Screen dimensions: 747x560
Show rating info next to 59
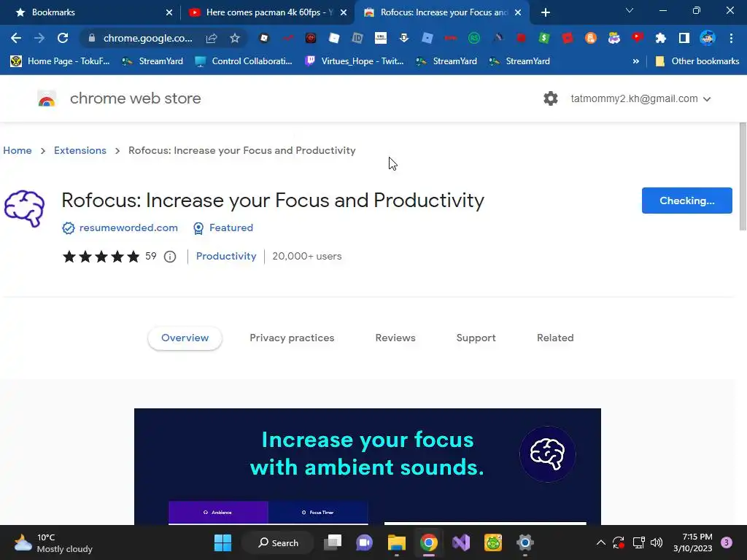pyautogui.click(x=170, y=257)
